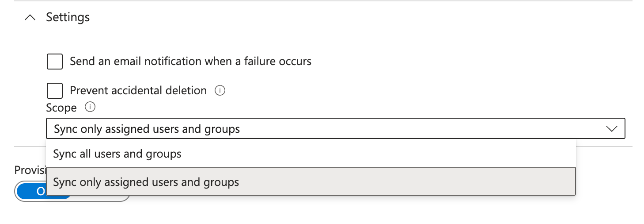The width and height of the screenshot is (644, 224).
Task: Click blank space right of the Settings heading
Action: coord(353,17)
